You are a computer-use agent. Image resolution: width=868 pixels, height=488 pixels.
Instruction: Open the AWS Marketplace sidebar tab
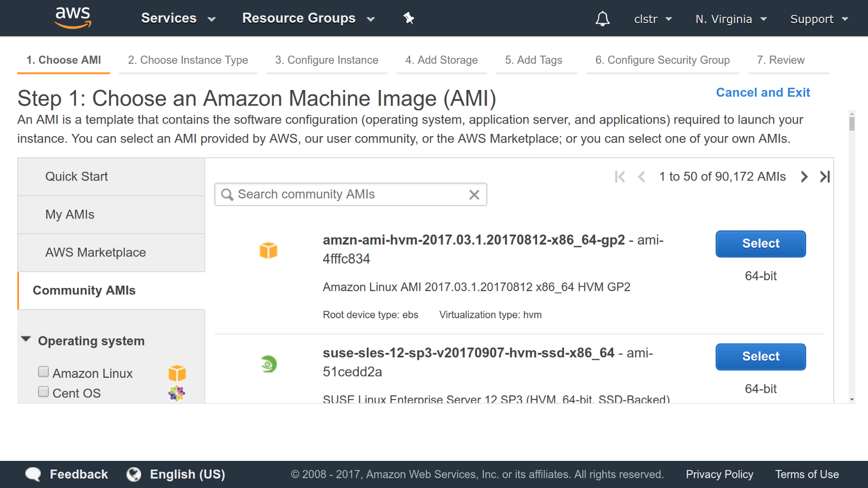click(95, 253)
